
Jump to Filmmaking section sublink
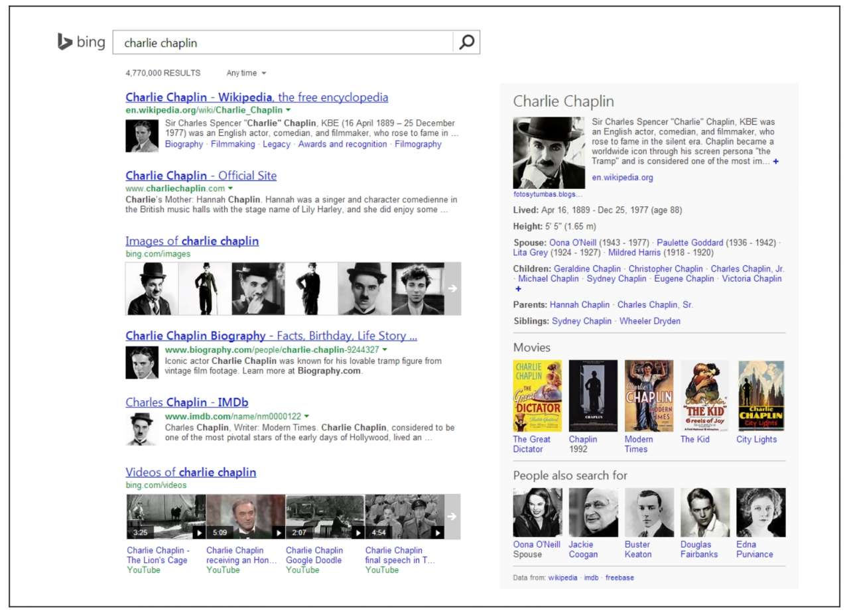(x=233, y=144)
